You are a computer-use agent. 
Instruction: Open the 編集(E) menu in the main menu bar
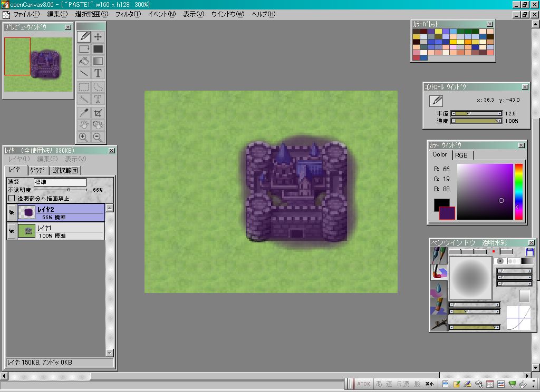57,14
